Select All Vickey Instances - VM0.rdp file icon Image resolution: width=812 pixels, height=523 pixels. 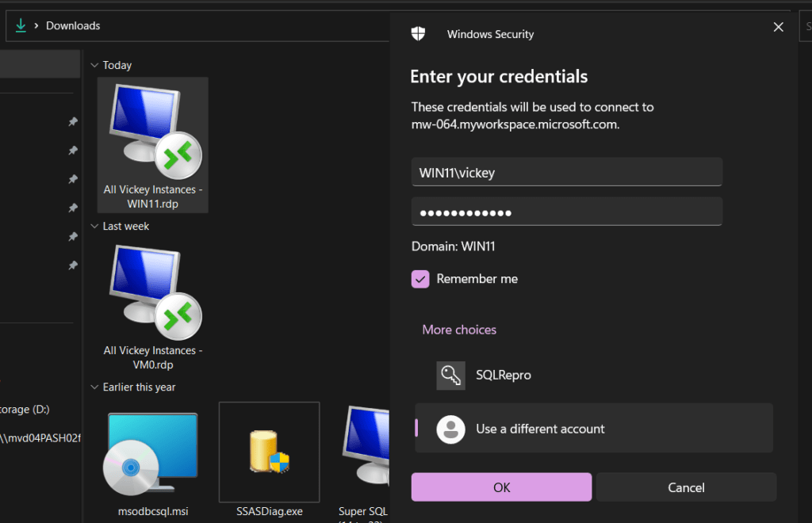click(155, 292)
